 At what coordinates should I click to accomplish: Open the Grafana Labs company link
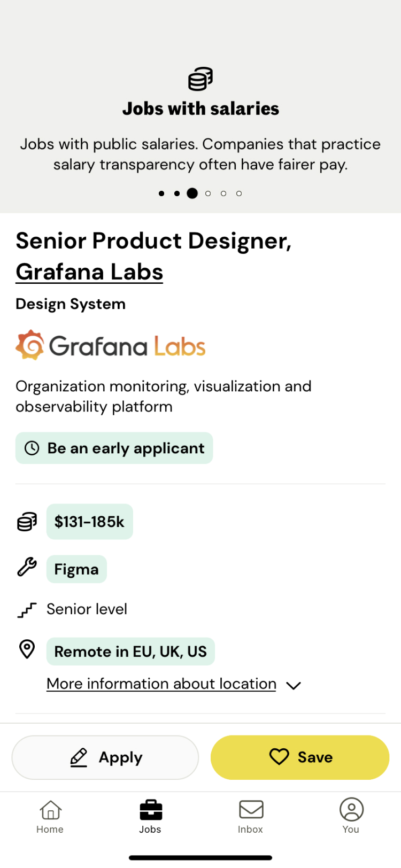[x=89, y=272]
